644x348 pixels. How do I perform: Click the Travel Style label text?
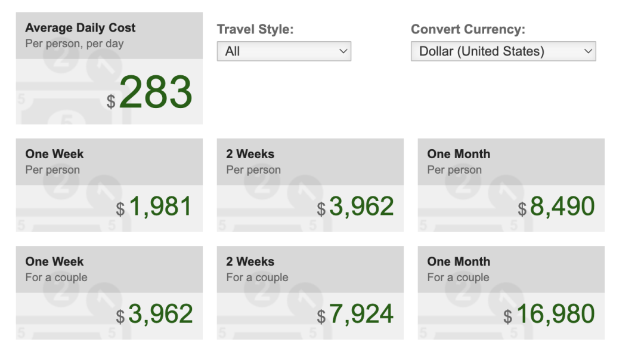255,29
